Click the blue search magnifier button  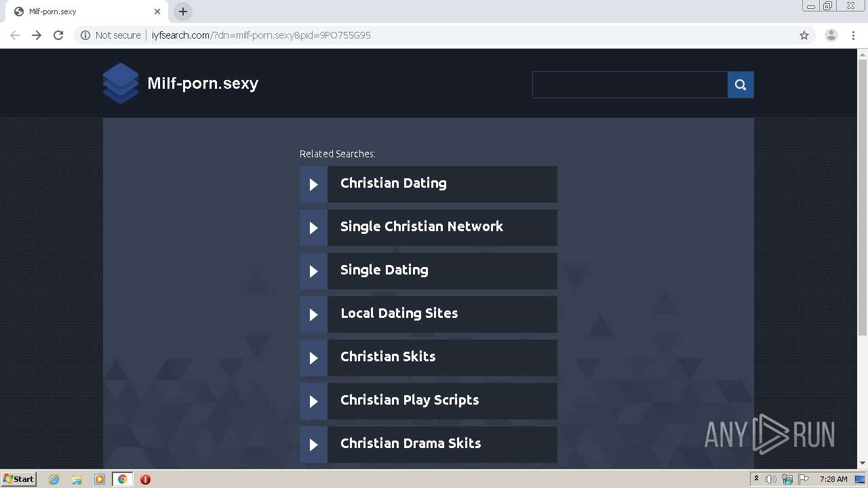point(741,85)
